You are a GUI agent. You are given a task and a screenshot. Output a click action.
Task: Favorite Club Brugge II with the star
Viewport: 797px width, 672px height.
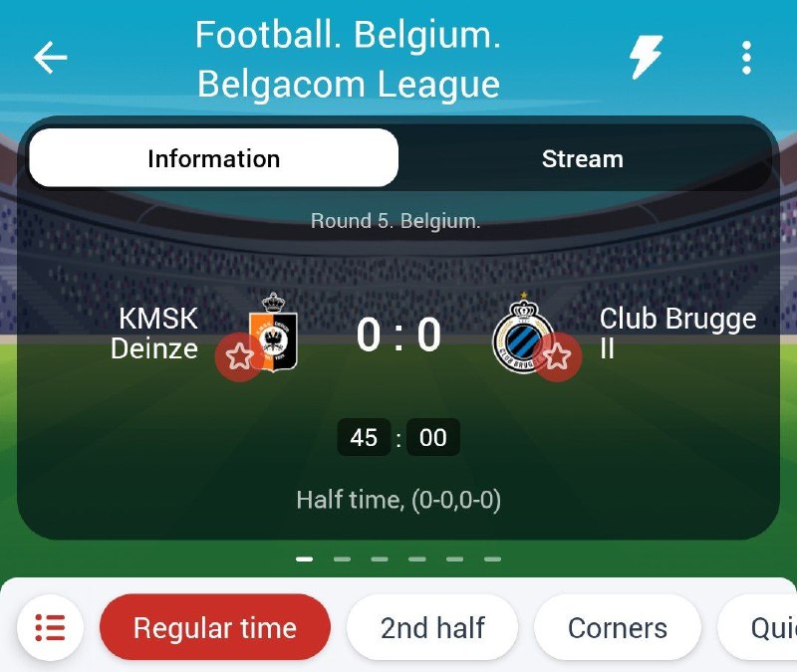click(558, 356)
